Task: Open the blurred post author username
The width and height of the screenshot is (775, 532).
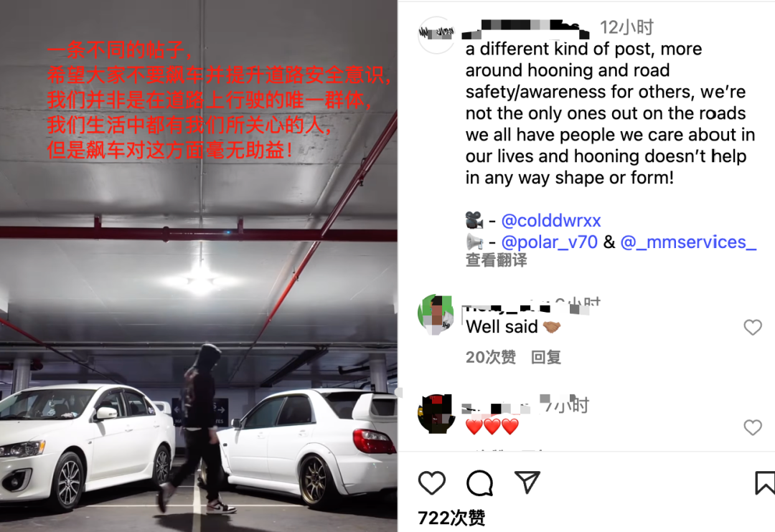Action: click(525, 29)
